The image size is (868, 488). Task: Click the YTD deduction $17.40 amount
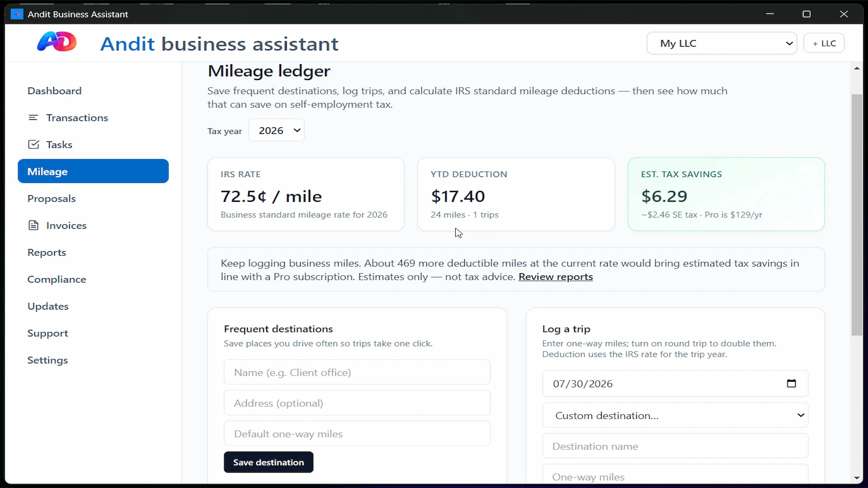point(458,196)
